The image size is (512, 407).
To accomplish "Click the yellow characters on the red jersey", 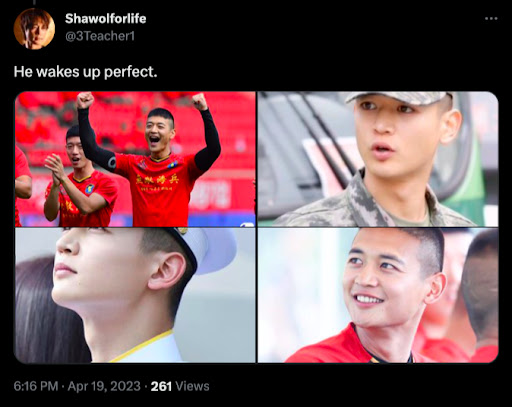I will [x=157, y=180].
